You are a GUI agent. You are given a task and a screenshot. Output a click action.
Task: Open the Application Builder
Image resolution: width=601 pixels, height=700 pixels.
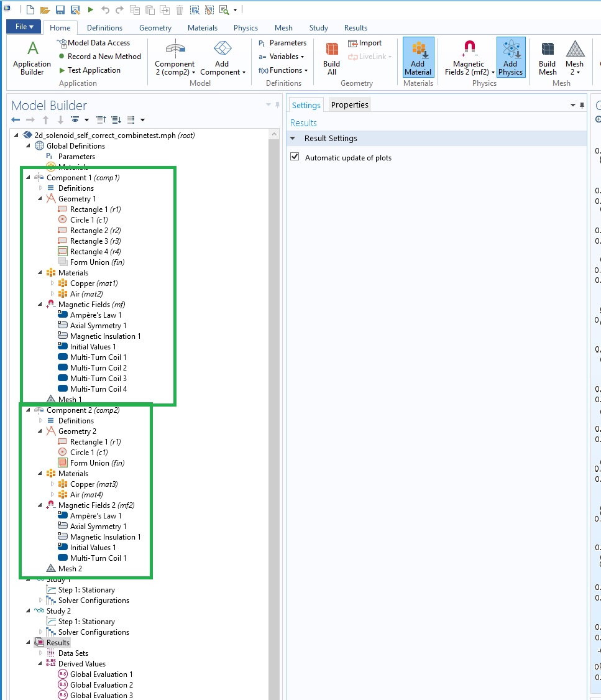coord(32,58)
